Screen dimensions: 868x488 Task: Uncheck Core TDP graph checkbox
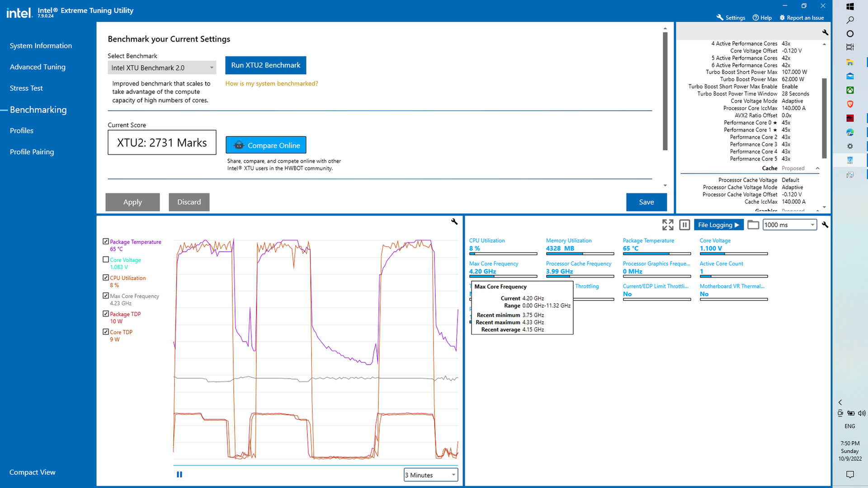(106, 332)
